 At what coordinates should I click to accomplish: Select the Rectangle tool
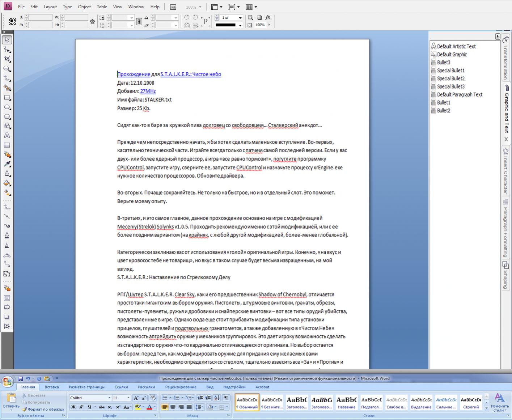pos(7,98)
